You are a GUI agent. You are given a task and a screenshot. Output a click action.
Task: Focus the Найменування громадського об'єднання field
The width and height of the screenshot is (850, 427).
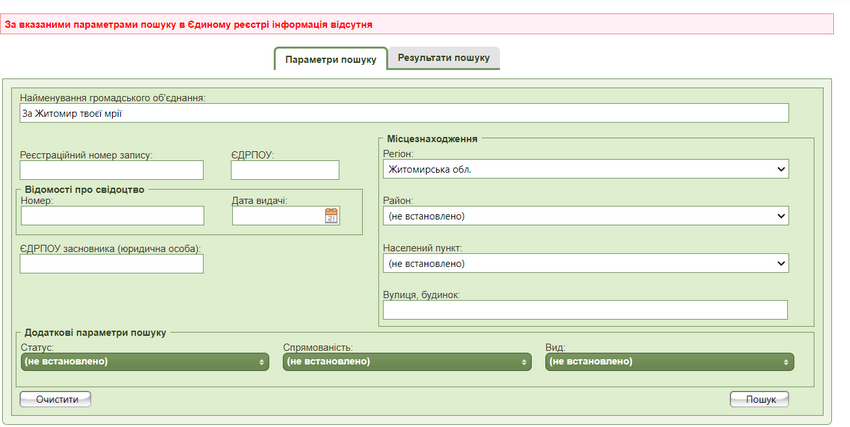(x=404, y=113)
